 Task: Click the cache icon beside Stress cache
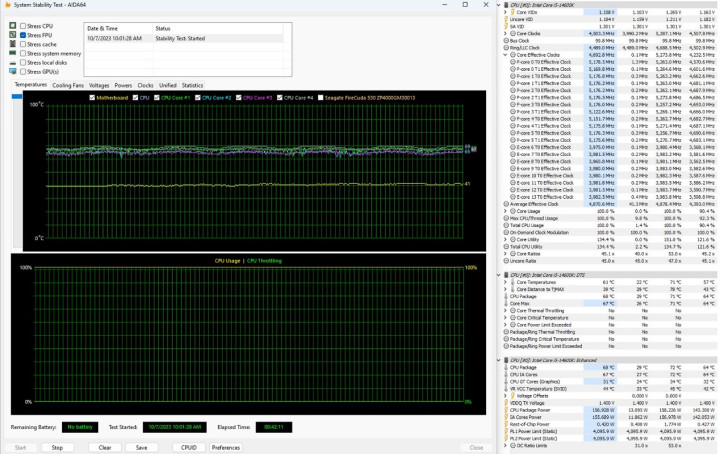click(12, 44)
